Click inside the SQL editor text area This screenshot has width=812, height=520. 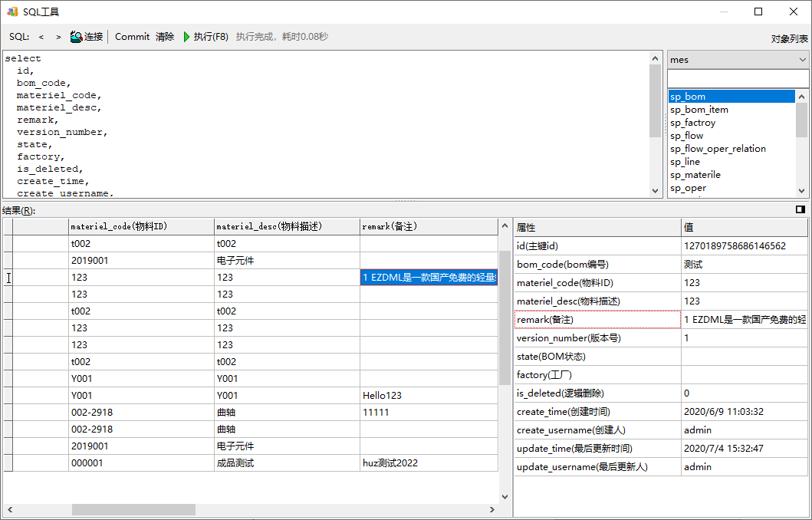point(326,124)
